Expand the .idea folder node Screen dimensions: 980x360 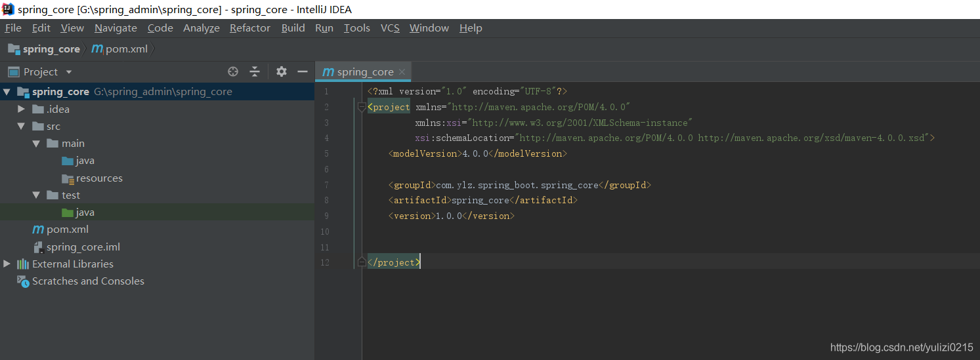click(x=21, y=109)
